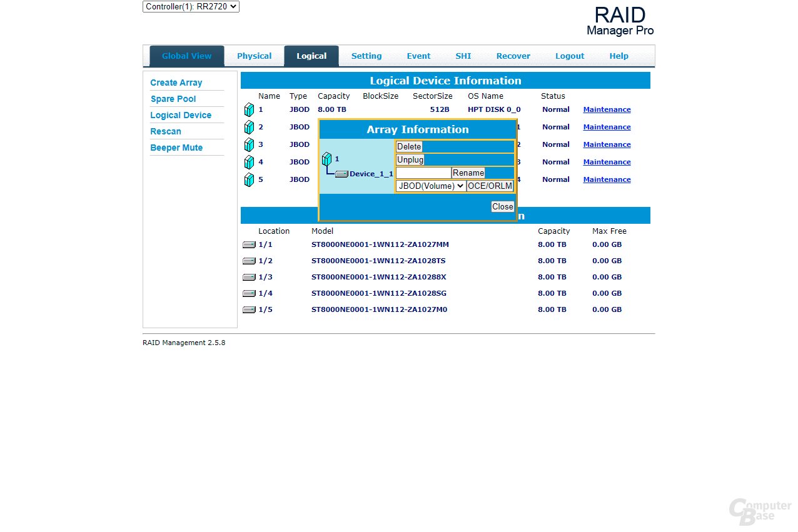798x532 pixels.
Task: Click the disk icon for location 1/4
Action: click(x=249, y=293)
